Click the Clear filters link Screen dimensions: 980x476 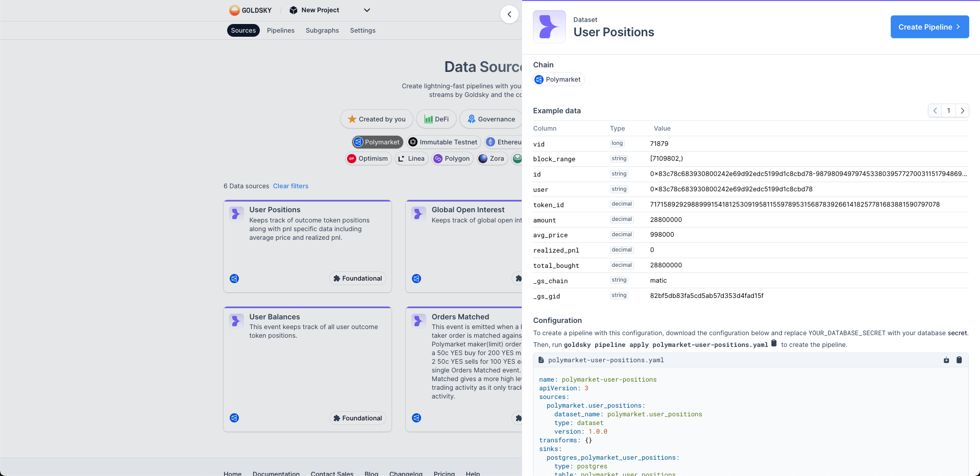pyautogui.click(x=290, y=186)
